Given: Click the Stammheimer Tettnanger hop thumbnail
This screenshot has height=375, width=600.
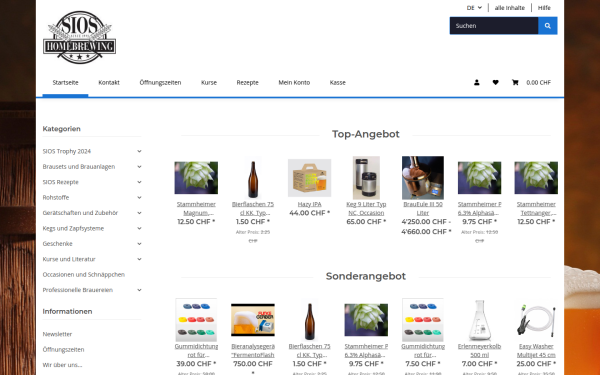Looking at the screenshot, I should point(536,178).
